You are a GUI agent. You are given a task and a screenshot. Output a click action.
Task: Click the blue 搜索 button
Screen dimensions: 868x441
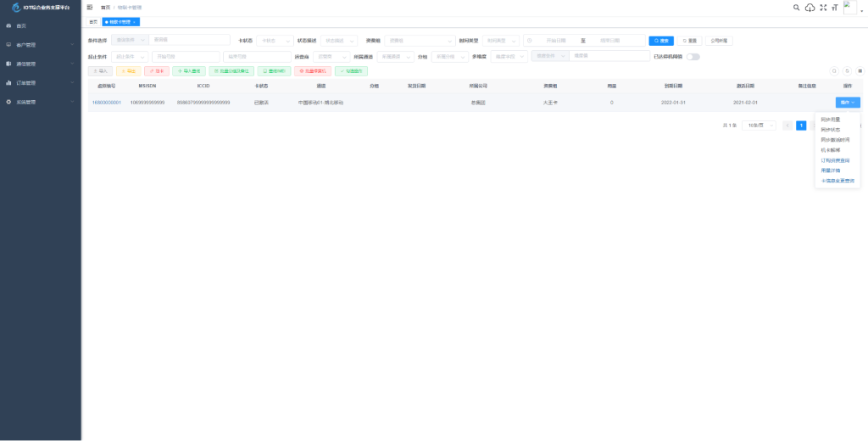coord(661,40)
